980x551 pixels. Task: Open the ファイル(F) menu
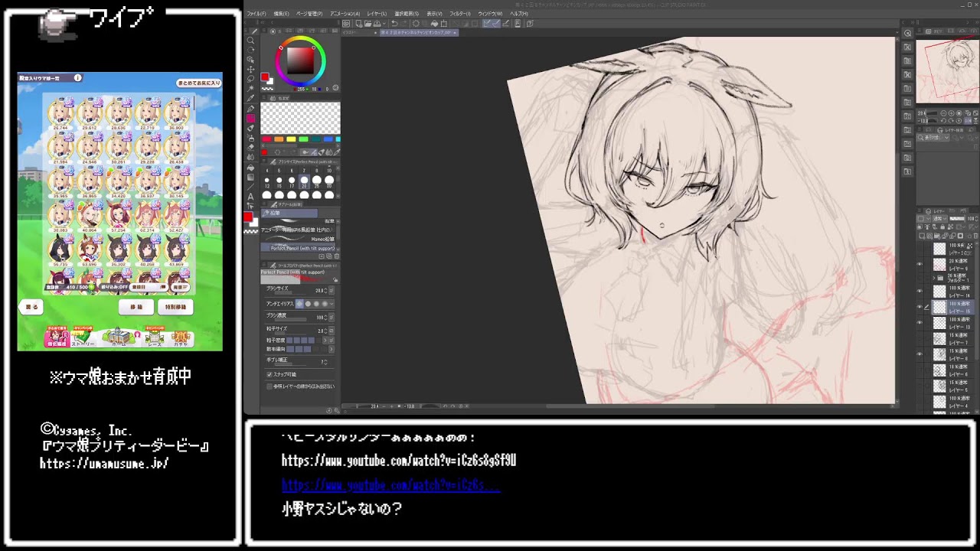click(256, 14)
